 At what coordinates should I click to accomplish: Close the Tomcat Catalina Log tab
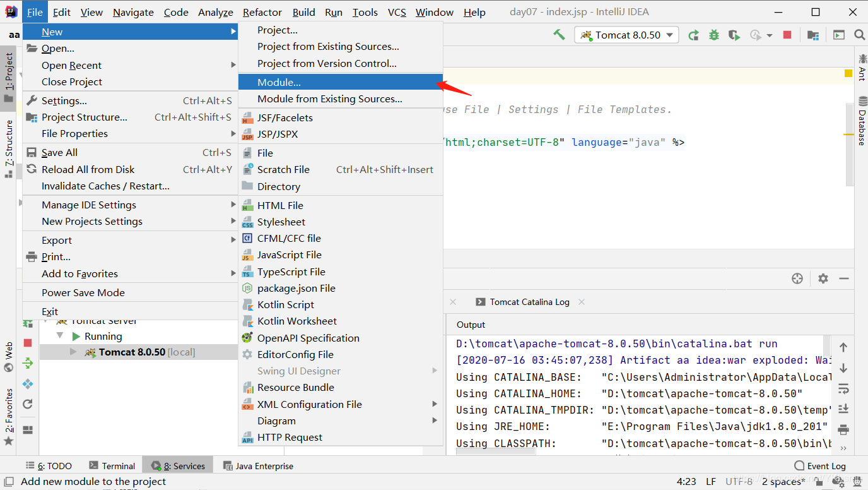pyautogui.click(x=582, y=302)
